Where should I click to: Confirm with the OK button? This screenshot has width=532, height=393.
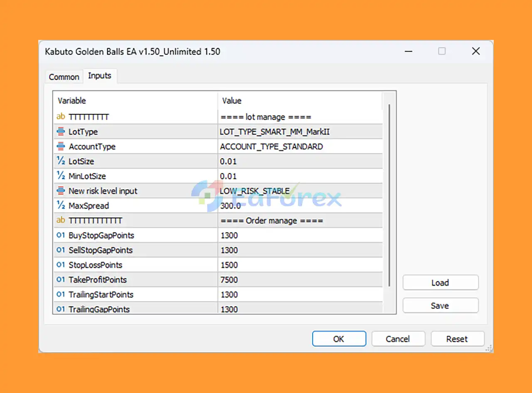pos(339,339)
